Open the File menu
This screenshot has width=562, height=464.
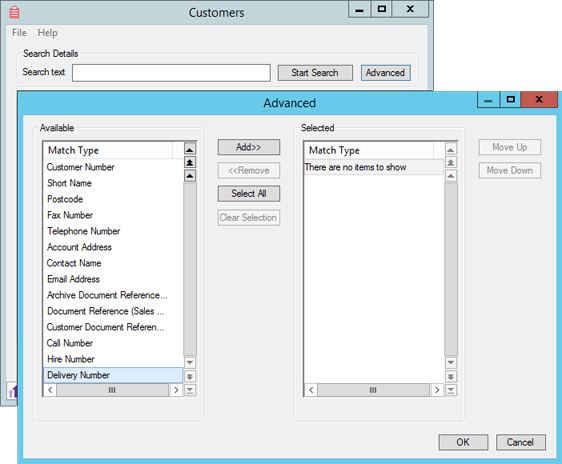(19, 33)
